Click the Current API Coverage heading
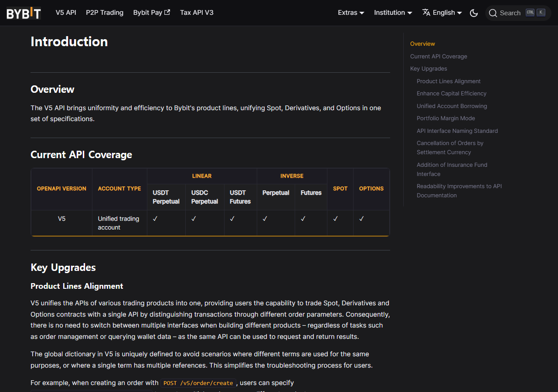Viewport: 558px width, 392px height. pos(81,155)
